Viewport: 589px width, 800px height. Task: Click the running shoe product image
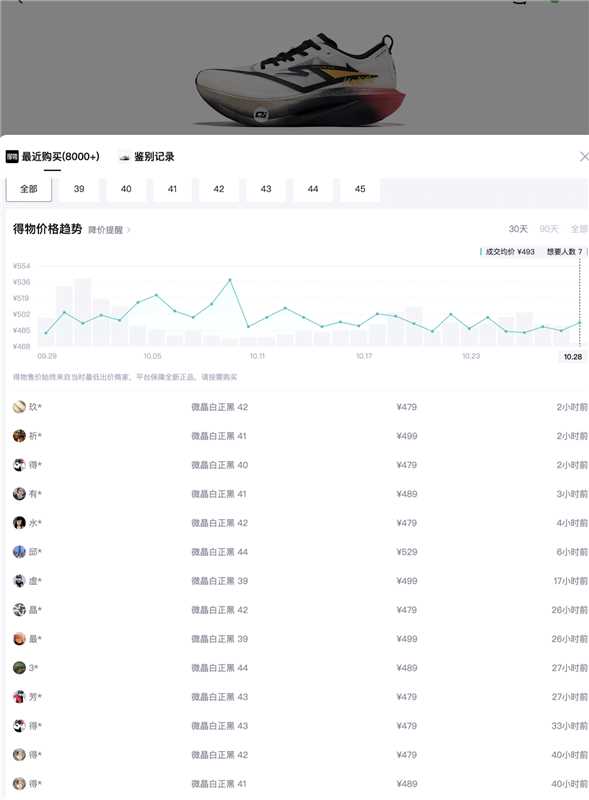tap(301, 79)
